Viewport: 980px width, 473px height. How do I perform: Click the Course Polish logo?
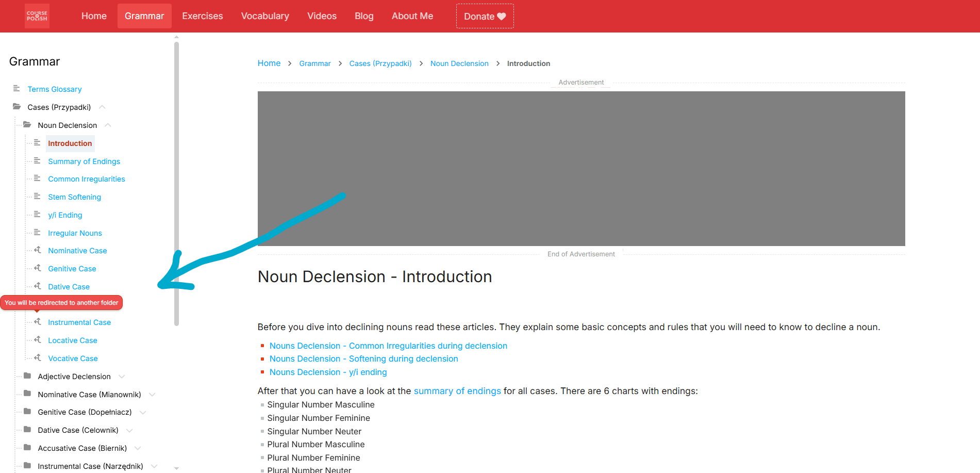pyautogui.click(x=37, y=16)
